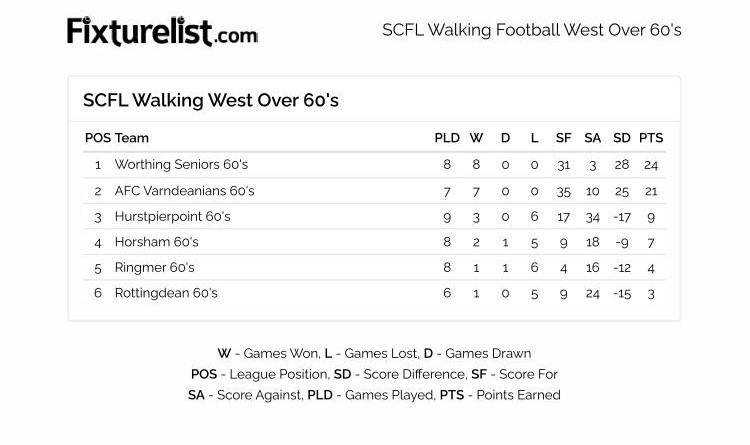Click the W column header
750x445 pixels.
(476, 138)
